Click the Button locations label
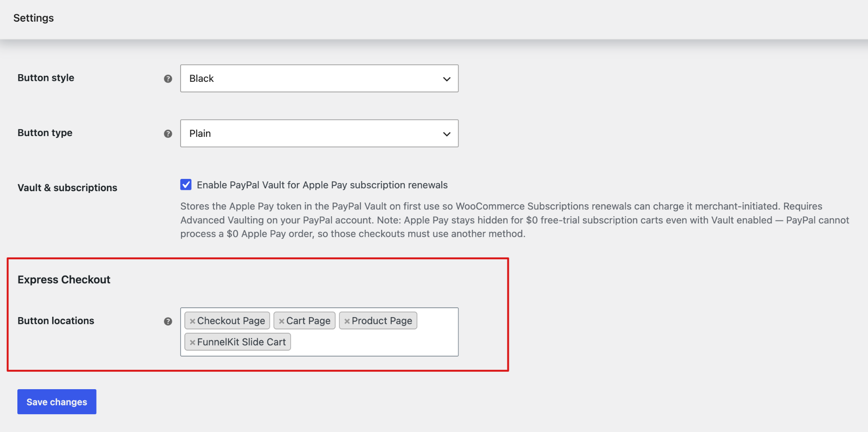The height and width of the screenshot is (432, 868). 56,321
